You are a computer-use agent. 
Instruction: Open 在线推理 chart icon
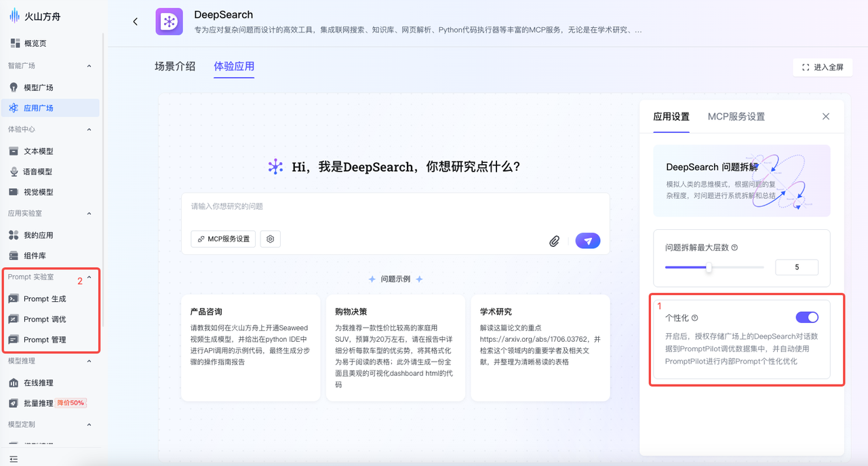point(14,383)
